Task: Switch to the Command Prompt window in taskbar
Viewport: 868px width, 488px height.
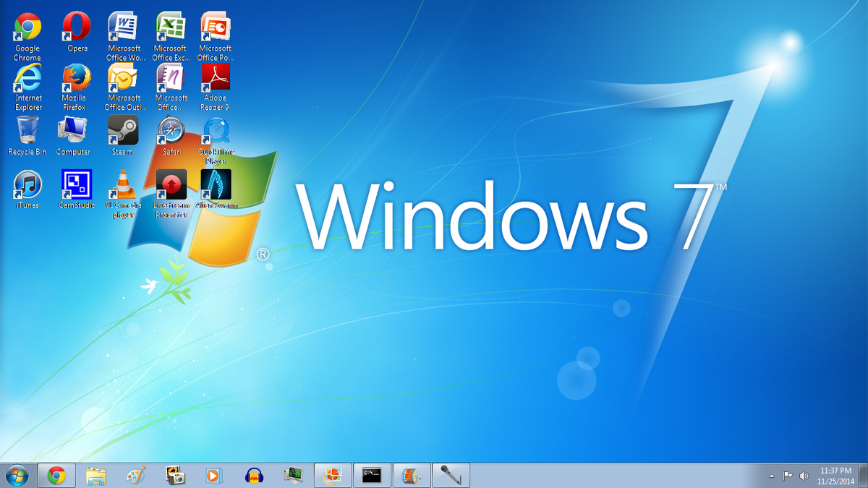Action: 372,475
